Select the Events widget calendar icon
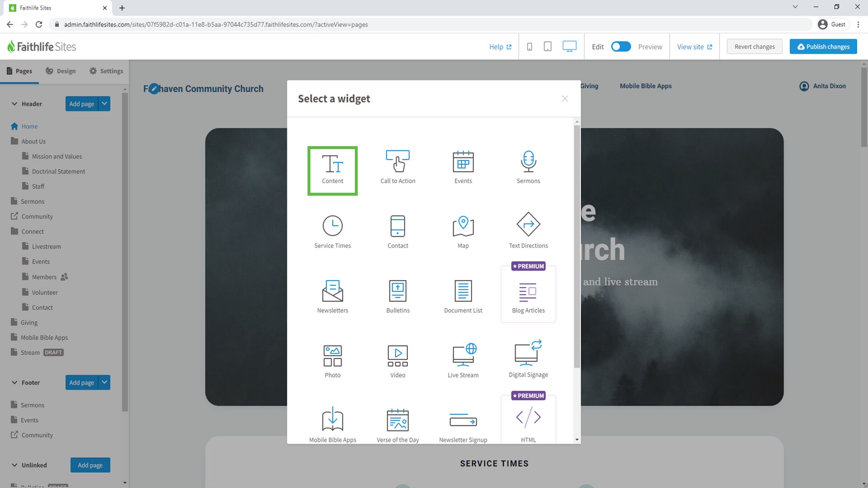Screen dimensions: 868x488 coord(463,162)
